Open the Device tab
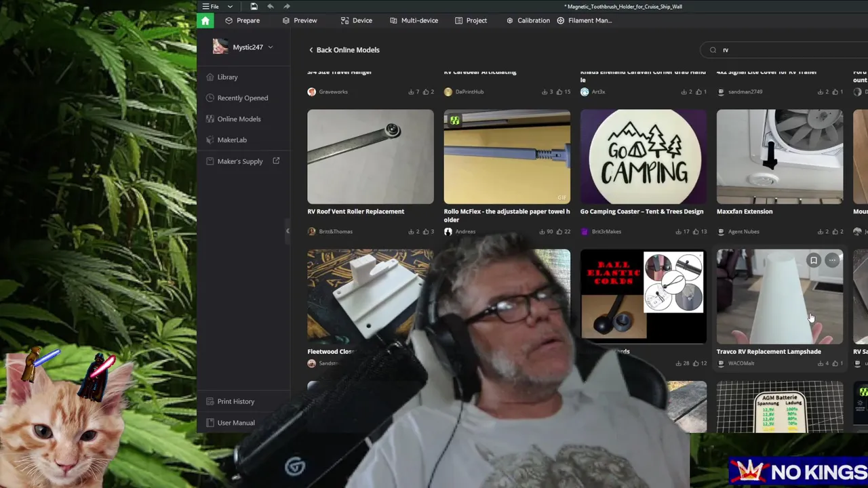This screenshot has height=488, width=868. (x=357, y=20)
